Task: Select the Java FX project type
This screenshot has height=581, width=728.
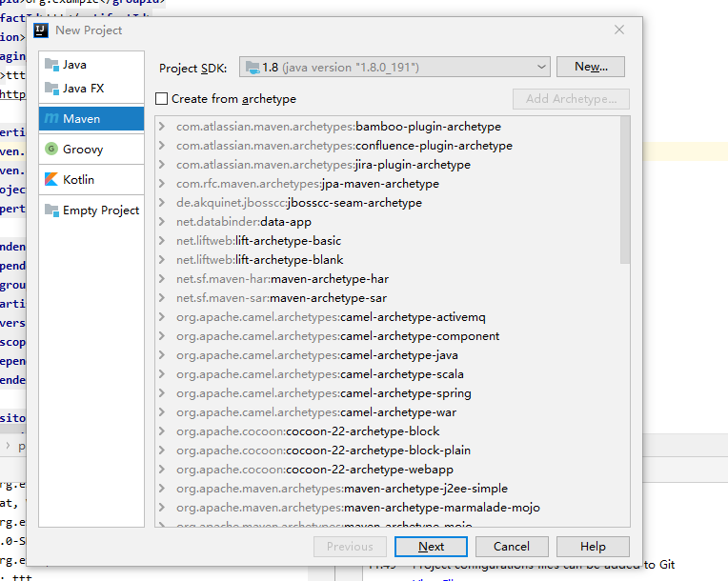Action: click(91, 89)
